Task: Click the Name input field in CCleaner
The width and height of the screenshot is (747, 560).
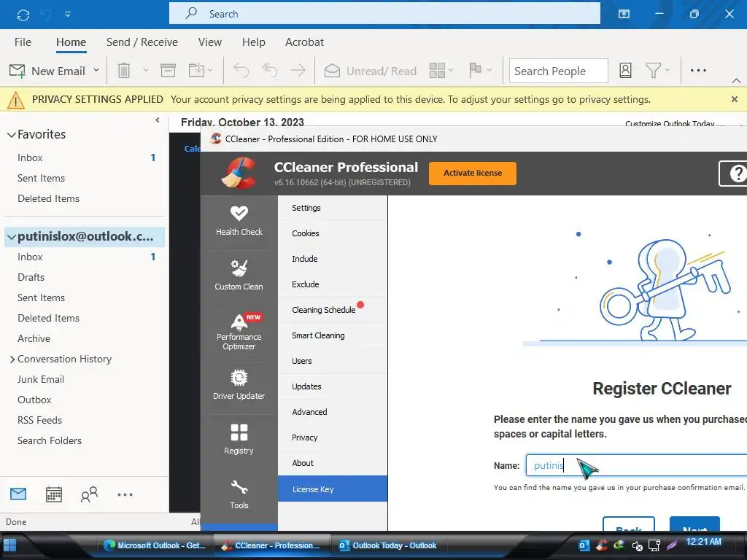Action: pyautogui.click(x=636, y=465)
